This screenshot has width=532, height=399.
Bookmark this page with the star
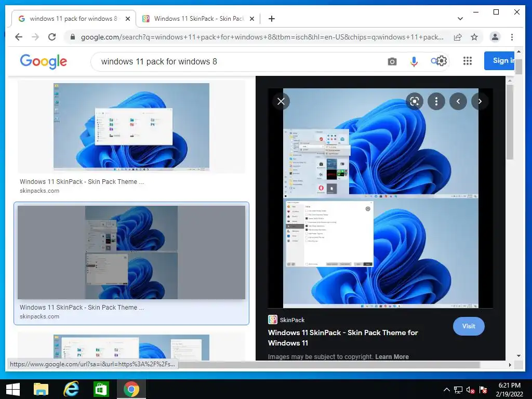(474, 37)
